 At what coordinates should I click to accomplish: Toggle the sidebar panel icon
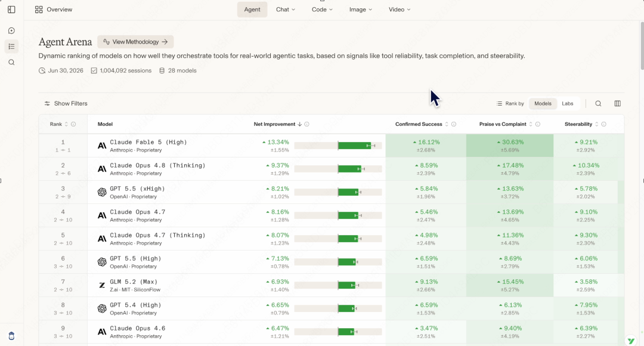pyautogui.click(x=11, y=10)
